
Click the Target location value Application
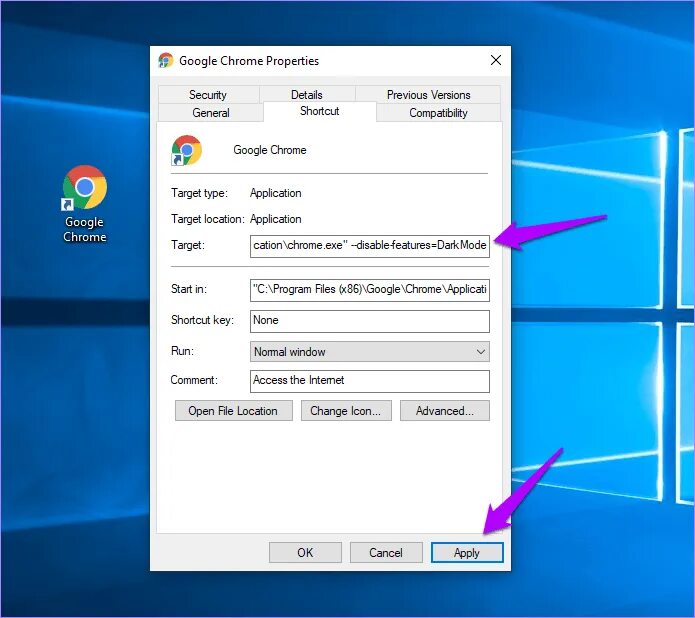(x=275, y=219)
